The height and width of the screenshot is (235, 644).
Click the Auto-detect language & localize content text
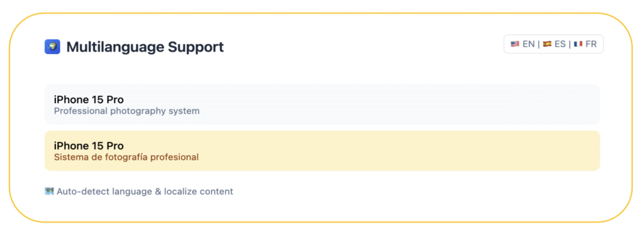tap(145, 192)
